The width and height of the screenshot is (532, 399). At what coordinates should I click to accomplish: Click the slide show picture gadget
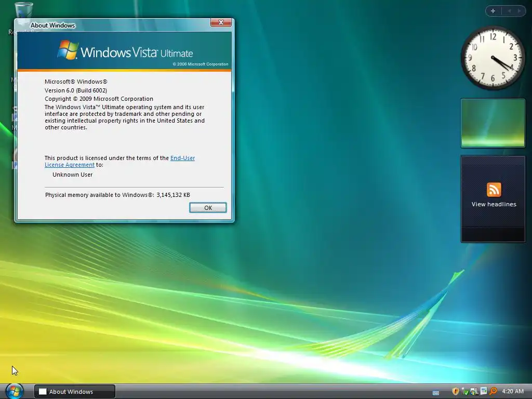click(x=493, y=123)
